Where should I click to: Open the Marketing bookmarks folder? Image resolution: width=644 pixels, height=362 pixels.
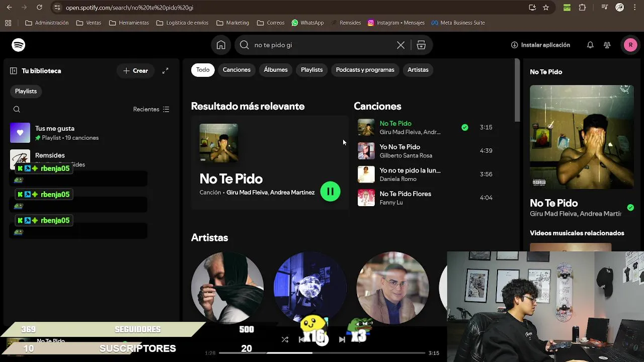tap(232, 23)
